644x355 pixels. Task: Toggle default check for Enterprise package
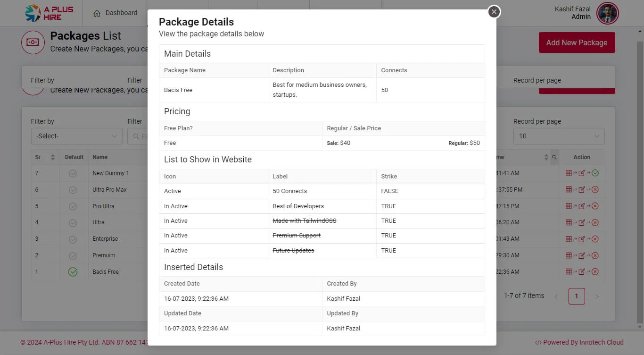tap(73, 239)
